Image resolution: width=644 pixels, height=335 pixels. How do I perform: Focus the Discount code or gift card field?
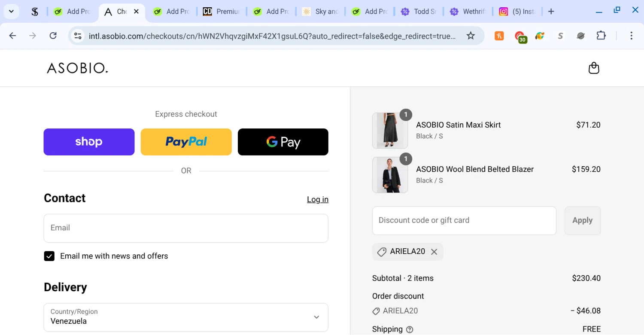click(464, 220)
